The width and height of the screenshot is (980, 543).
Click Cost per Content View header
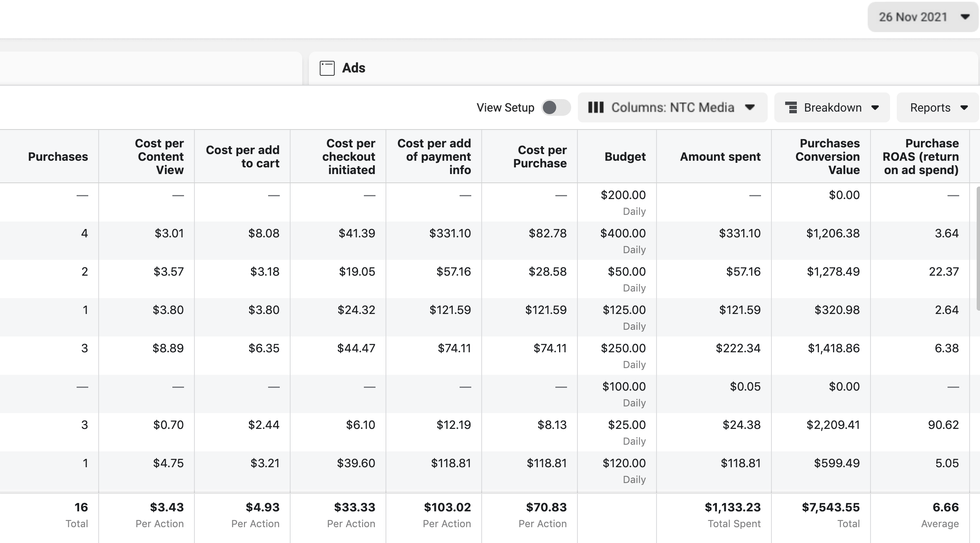click(160, 157)
